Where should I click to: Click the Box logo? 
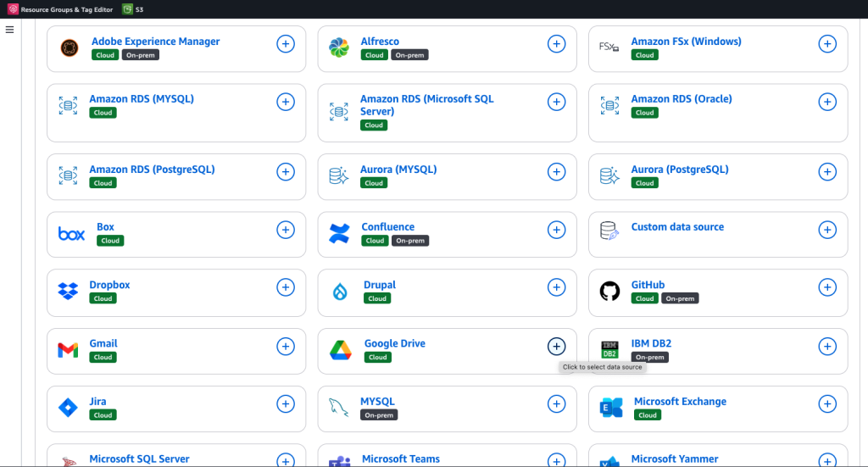tap(71, 234)
